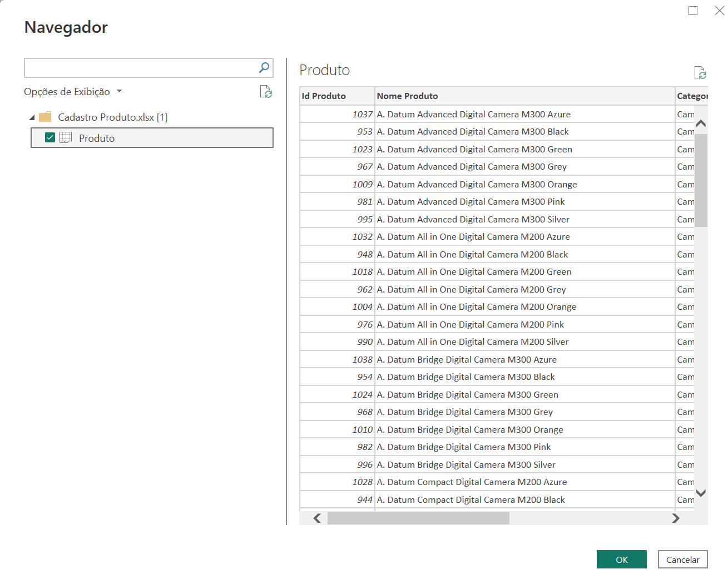Click the Id Produto column header
Screen dimensions: 728x579
(337, 96)
